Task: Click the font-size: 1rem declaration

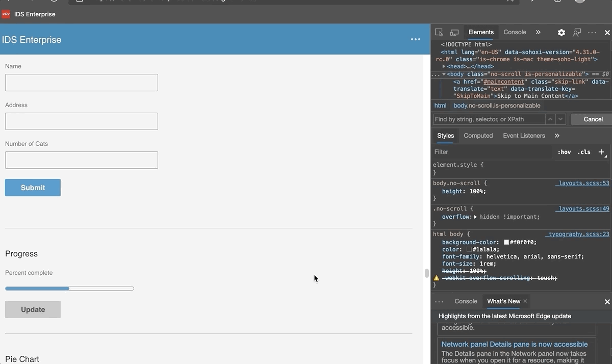Action: coord(469,264)
